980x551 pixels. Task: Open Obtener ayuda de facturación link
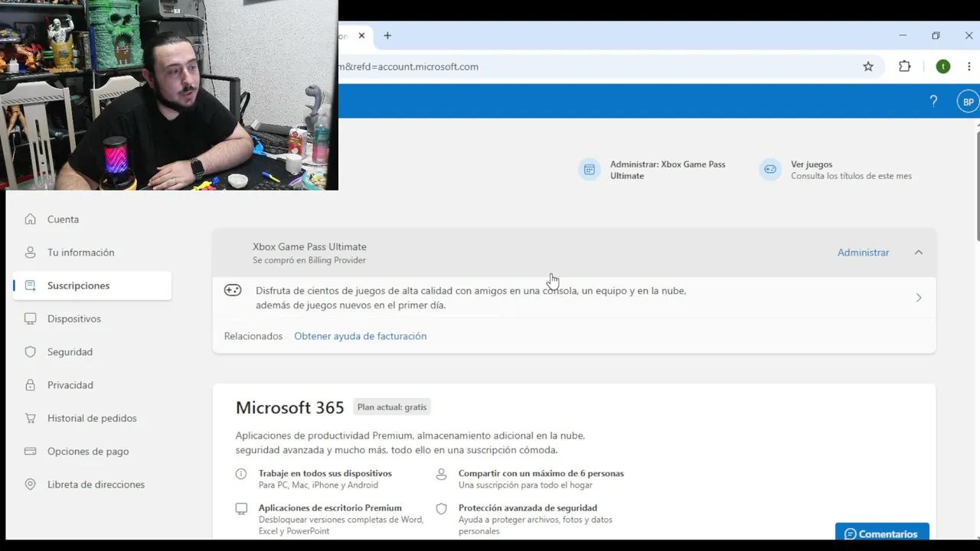coord(360,336)
